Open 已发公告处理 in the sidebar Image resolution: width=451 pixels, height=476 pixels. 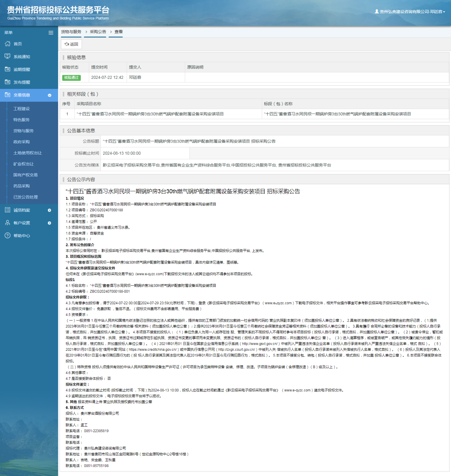click(26, 197)
